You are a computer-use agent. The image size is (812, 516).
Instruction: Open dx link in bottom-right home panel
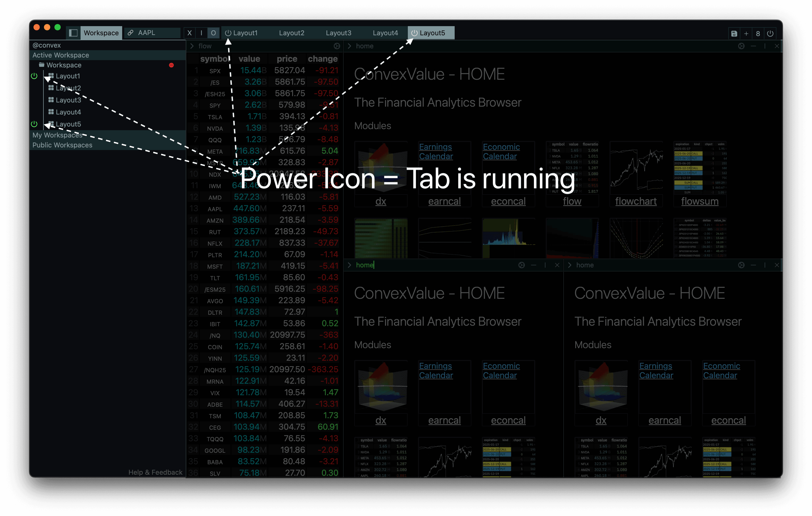[601, 420]
